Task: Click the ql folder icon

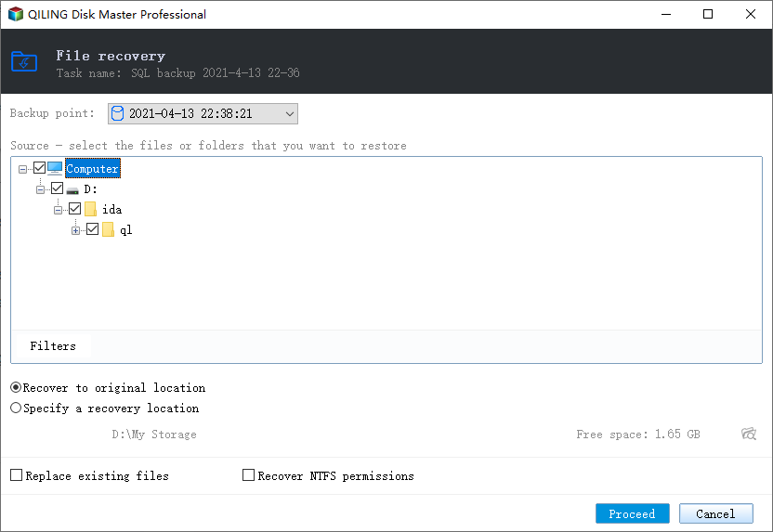Action: tap(108, 229)
